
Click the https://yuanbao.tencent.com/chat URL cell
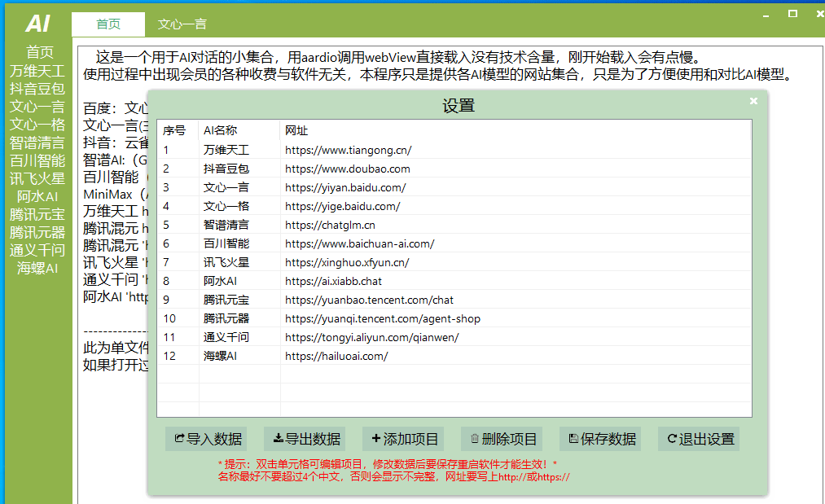516,300
